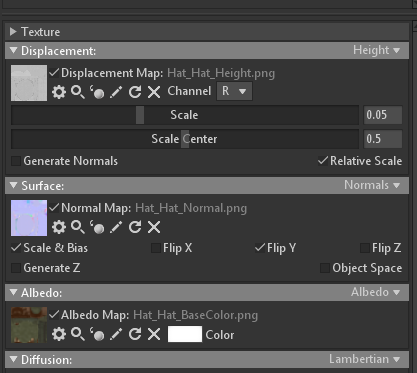Toggle the Displacement Map checkbox

point(54,73)
